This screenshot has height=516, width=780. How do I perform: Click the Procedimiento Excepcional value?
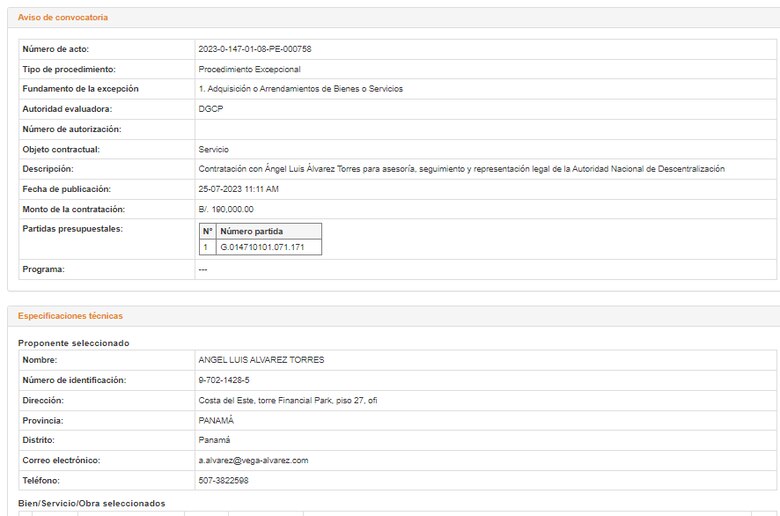click(249, 69)
